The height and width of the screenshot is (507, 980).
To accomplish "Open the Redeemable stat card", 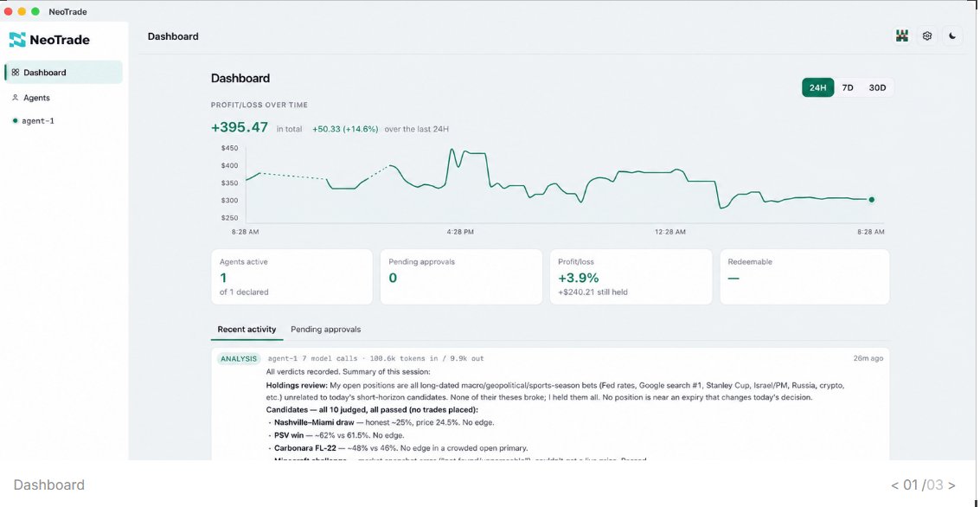I will click(x=804, y=277).
